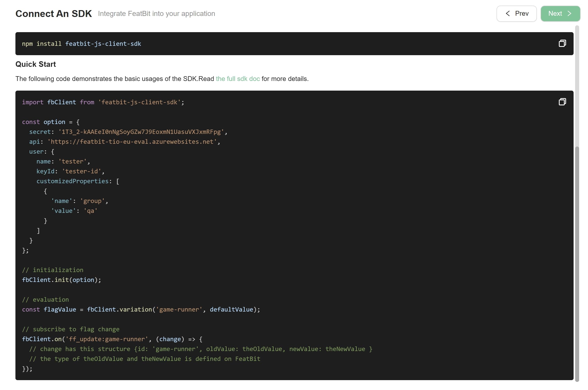
Task: Click the left chevron in Prev
Action: click(507, 13)
